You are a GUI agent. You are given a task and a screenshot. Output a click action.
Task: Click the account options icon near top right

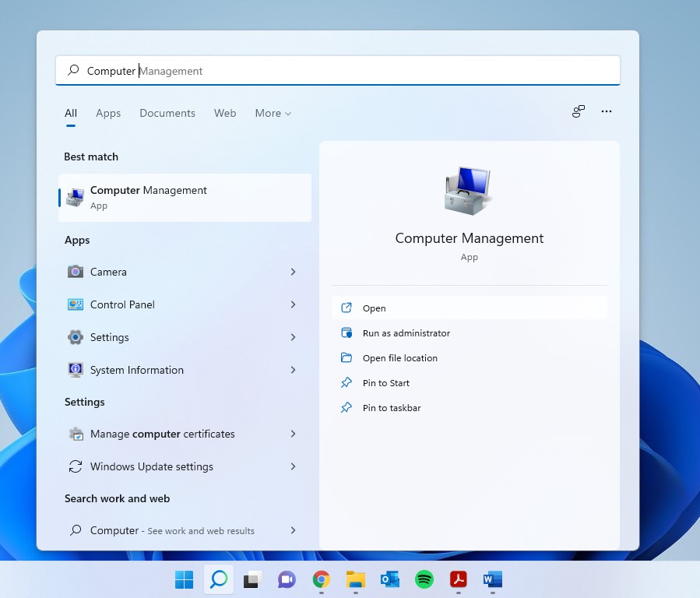pyautogui.click(x=578, y=111)
